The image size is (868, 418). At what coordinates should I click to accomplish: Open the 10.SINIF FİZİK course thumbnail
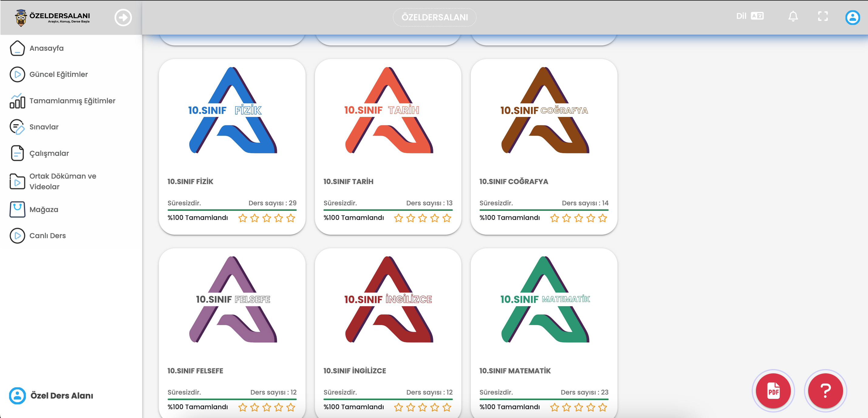232,111
